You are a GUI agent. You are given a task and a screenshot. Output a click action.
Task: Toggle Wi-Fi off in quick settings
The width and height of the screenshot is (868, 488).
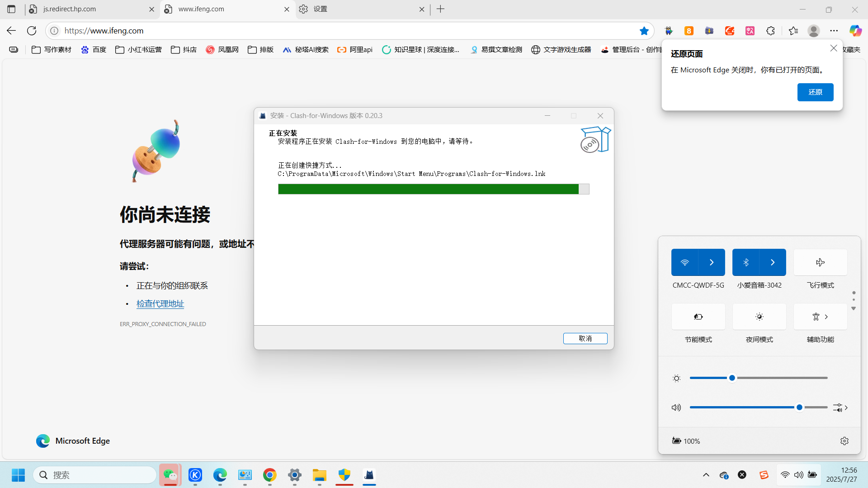click(685, 262)
